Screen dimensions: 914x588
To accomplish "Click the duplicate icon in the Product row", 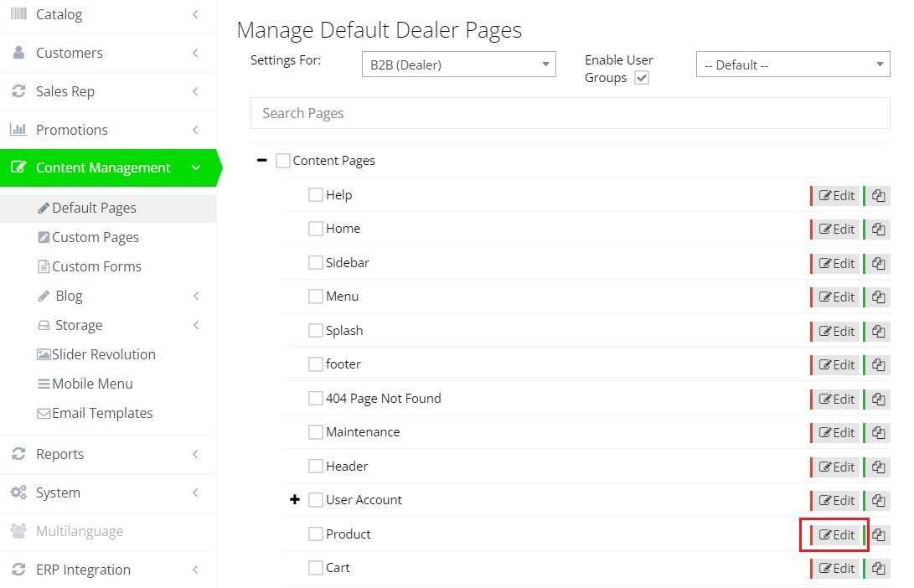I will click(x=878, y=534).
